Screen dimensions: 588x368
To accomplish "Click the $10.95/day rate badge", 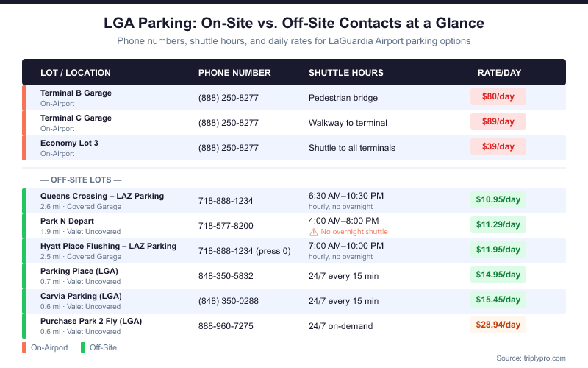I will (498, 199).
